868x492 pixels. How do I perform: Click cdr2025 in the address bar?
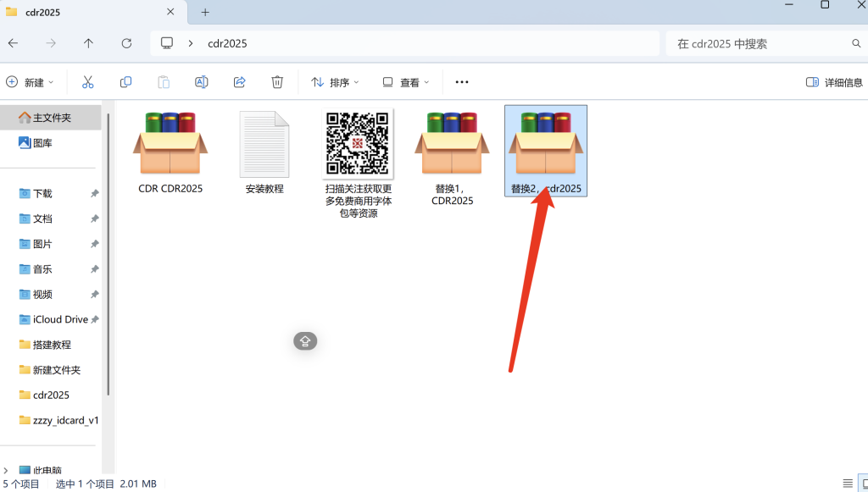(x=227, y=44)
